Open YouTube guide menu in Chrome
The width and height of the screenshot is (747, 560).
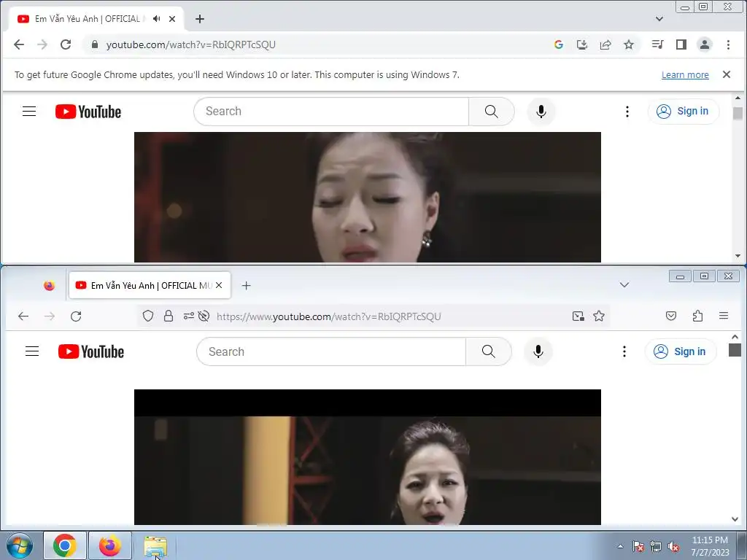(x=29, y=112)
